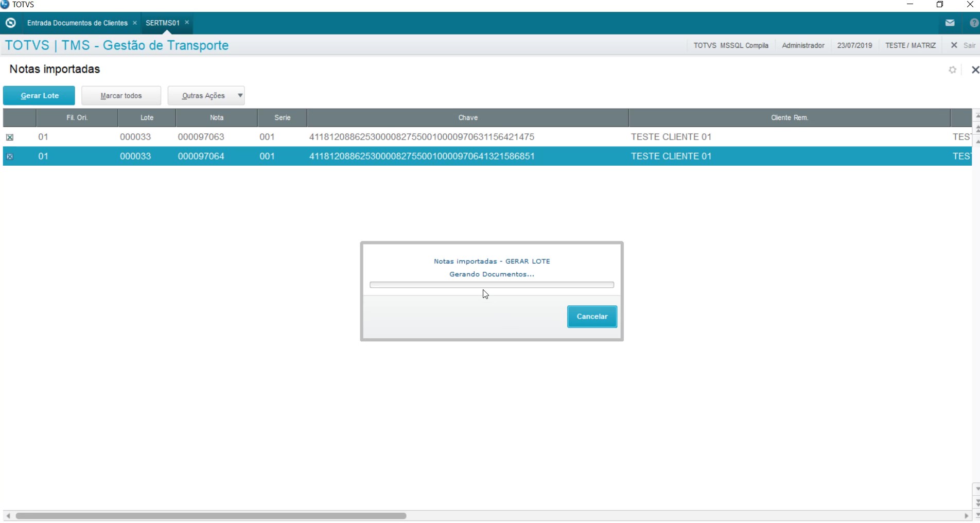Open the help question mark icon
The width and height of the screenshot is (980, 523).
pyautogui.click(x=974, y=23)
